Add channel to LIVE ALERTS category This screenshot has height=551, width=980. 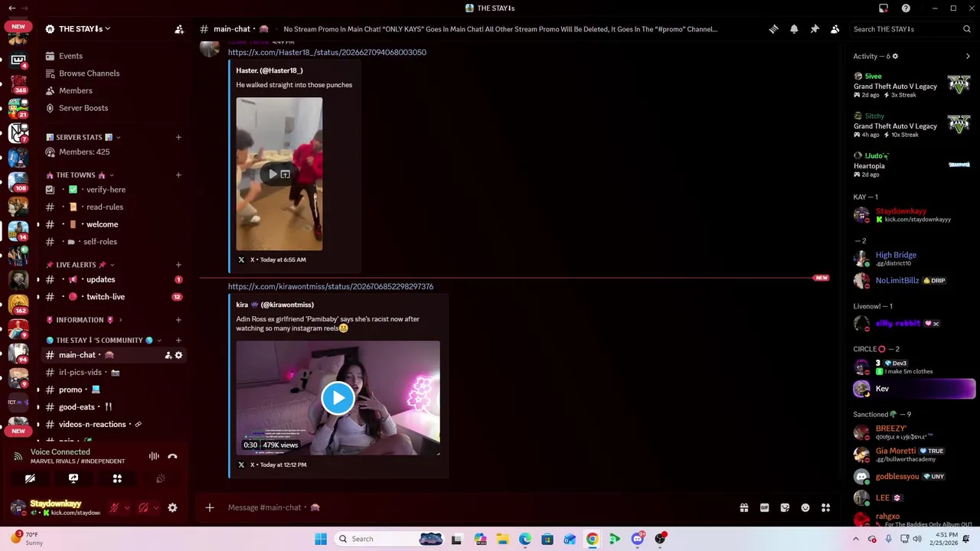click(x=178, y=265)
